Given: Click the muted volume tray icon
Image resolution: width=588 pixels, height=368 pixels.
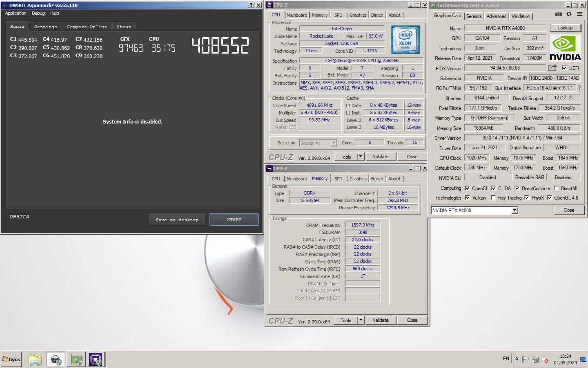Looking at the screenshot, I should tap(545, 359).
